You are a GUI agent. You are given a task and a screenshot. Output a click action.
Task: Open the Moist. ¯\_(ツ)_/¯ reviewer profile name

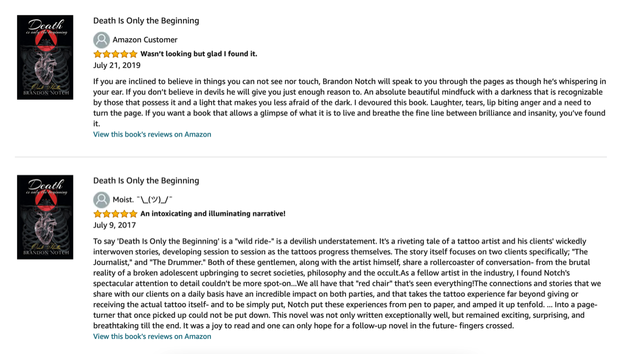pos(142,200)
